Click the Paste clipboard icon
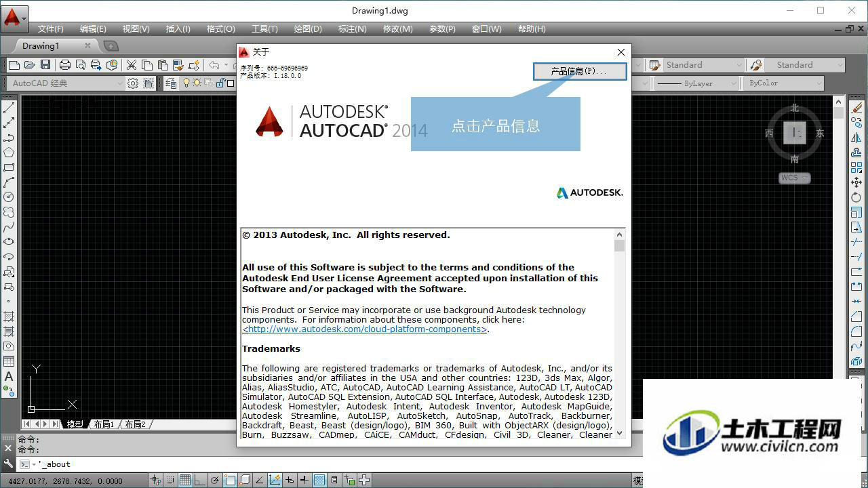Viewport: 868px width, 488px height. [x=163, y=65]
